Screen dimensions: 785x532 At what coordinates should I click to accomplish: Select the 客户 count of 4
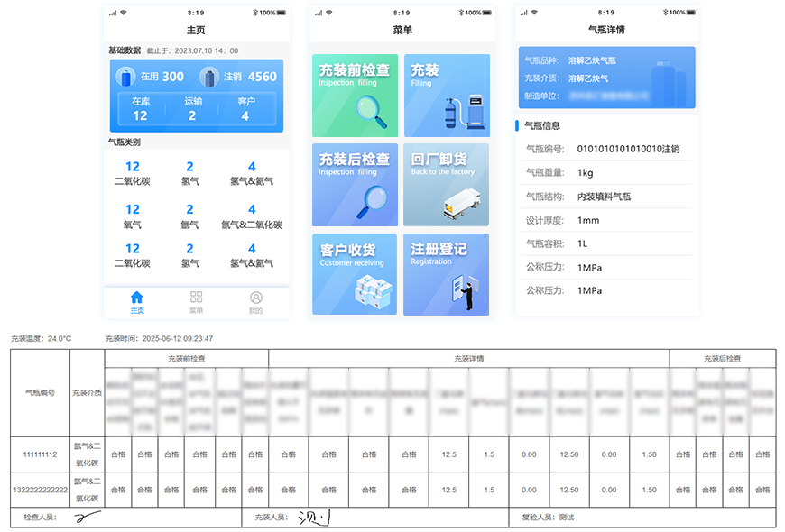(x=245, y=109)
